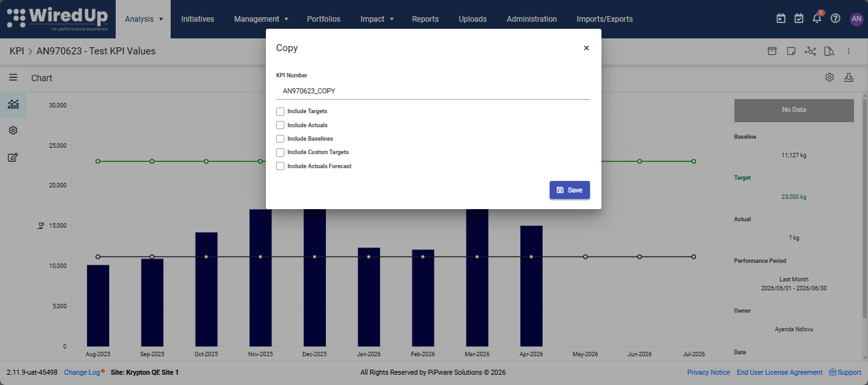Click the 11,127 kg baseline value
This screenshot has width=868, height=385.
click(x=794, y=155)
